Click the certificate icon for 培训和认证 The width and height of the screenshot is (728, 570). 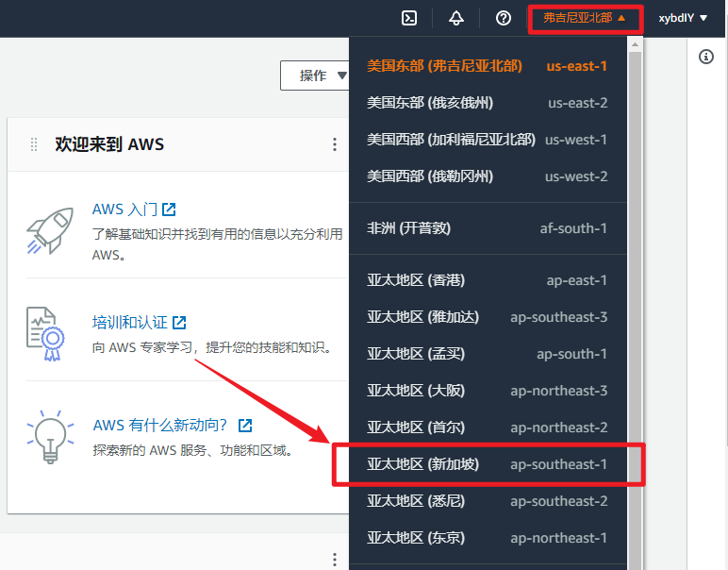pos(45,333)
